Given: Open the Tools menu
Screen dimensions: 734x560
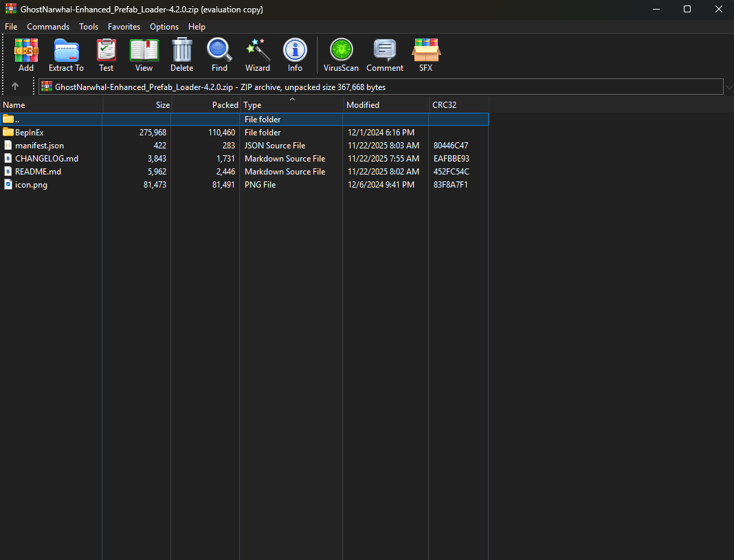Looking at the screenshot, I should [x=89, y=27].
